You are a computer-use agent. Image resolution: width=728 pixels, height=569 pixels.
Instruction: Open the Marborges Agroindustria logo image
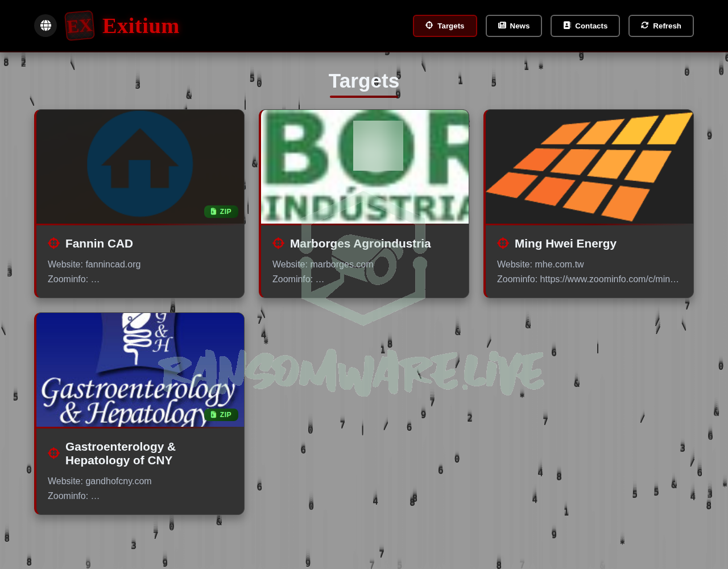365,167
